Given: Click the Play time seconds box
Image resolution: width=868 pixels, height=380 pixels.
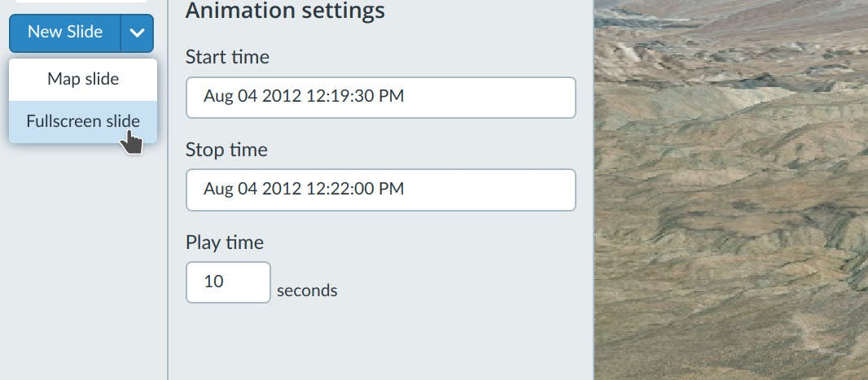Looking at the screenshot, I should coord(228,282).
